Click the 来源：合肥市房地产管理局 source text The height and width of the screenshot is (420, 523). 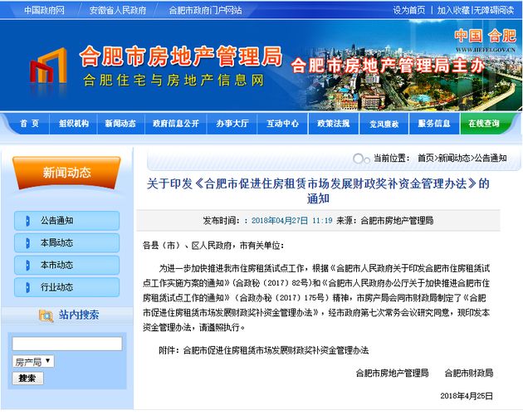[385, 221]
